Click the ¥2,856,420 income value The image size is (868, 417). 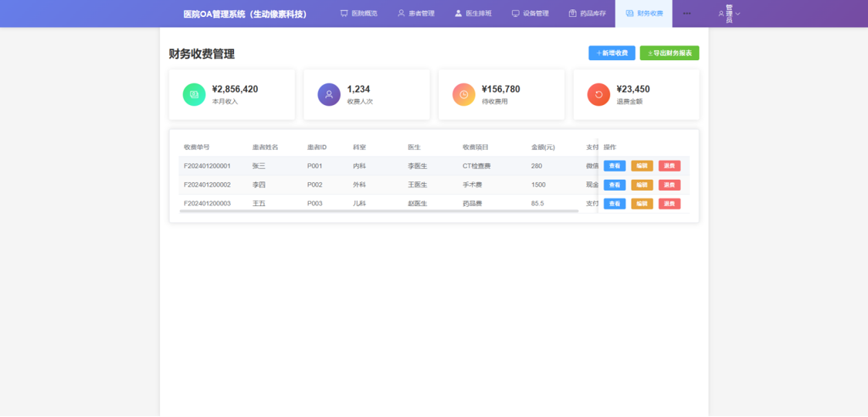pyautogui.click(x=236, y=89)
